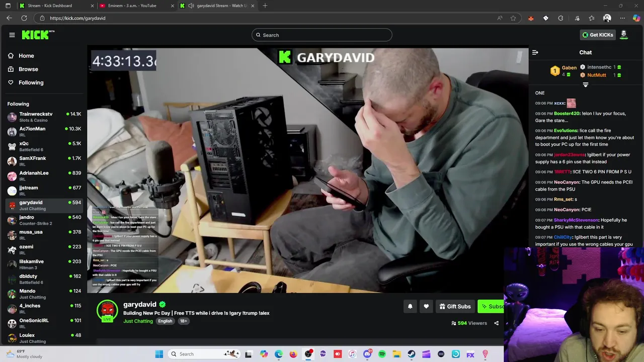
Task: Open Copilot in the browser sidebar
Action: (636, 18)
